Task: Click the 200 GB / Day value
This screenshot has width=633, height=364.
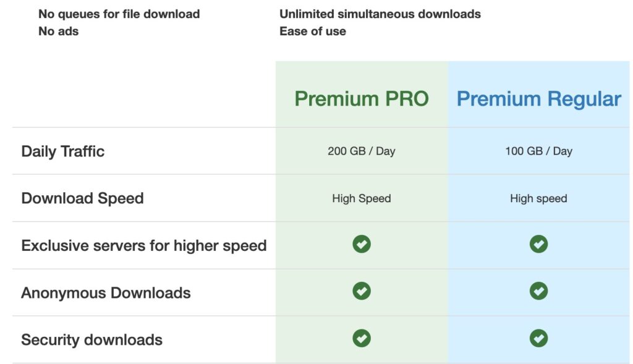Action: pos(362,151)
